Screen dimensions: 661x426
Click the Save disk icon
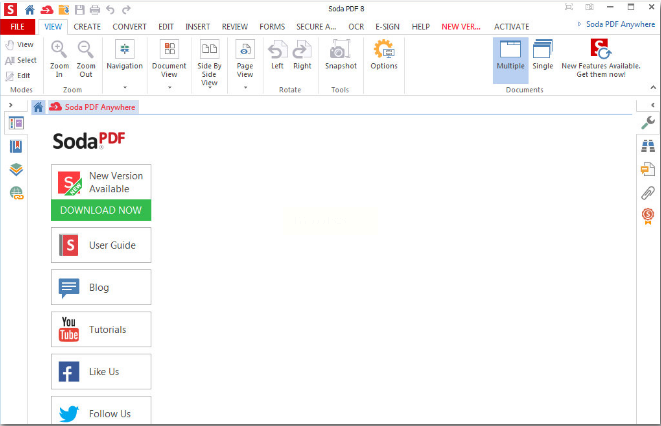[x=80, y=10]
